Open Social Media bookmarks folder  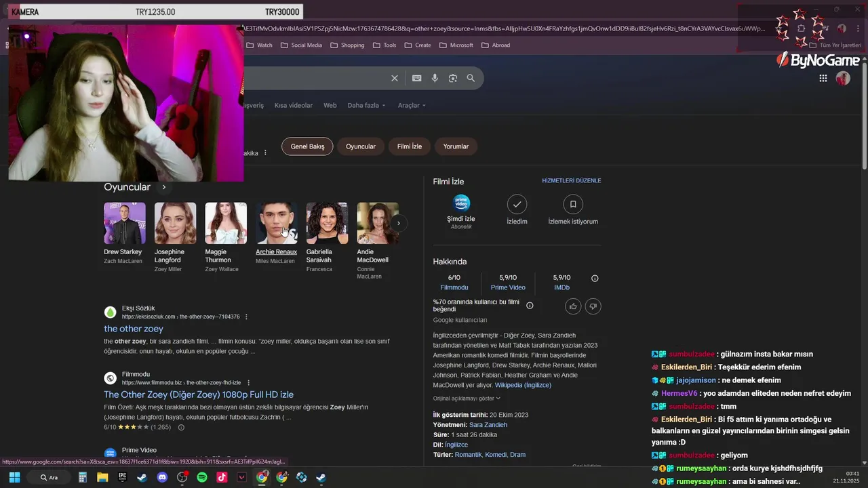(x=300, y=45)
